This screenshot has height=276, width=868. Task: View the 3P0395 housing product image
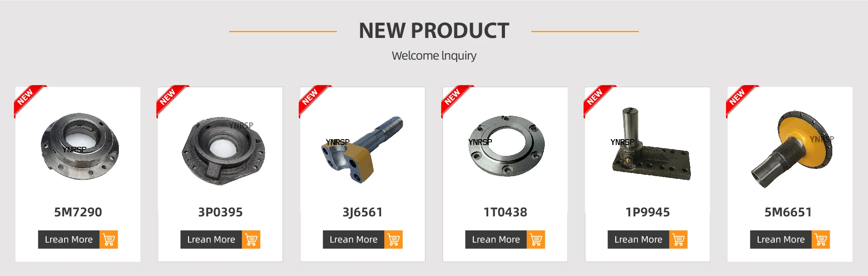(223, 151)
